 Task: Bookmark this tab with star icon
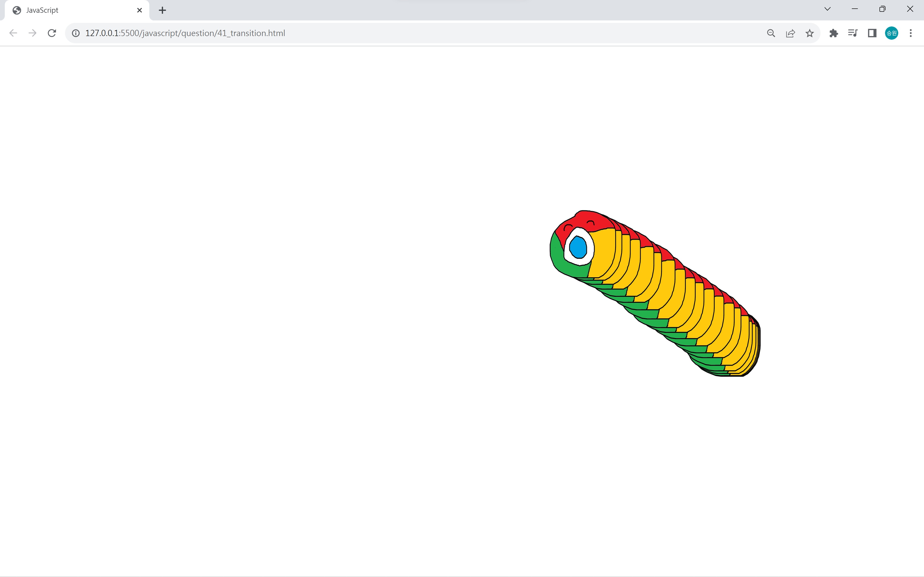809,33
